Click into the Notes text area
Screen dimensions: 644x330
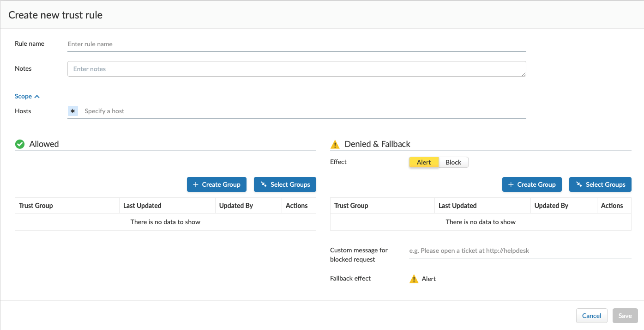(x=296, y=69)
